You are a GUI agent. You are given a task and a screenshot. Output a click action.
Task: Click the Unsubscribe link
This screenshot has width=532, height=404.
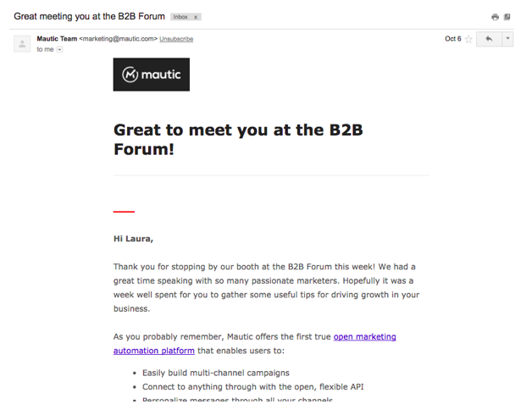[x=176, y=39]
